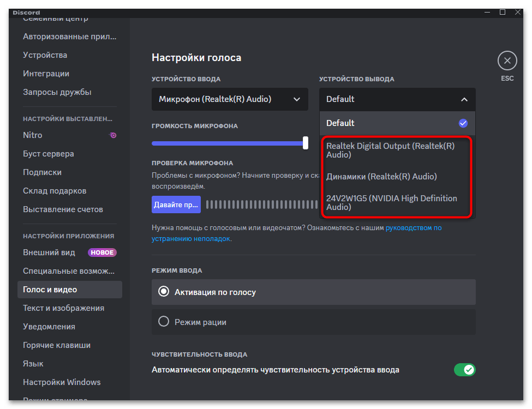Open Выставление счетов section
Image resolution: width=532 pixels, height=409 pixels.
point(69,209)
